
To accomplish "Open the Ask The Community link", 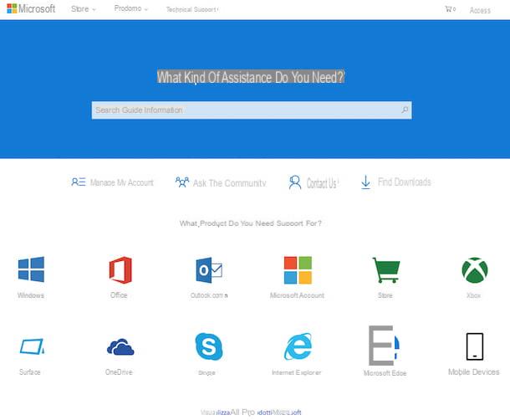I will click(229, 183).
